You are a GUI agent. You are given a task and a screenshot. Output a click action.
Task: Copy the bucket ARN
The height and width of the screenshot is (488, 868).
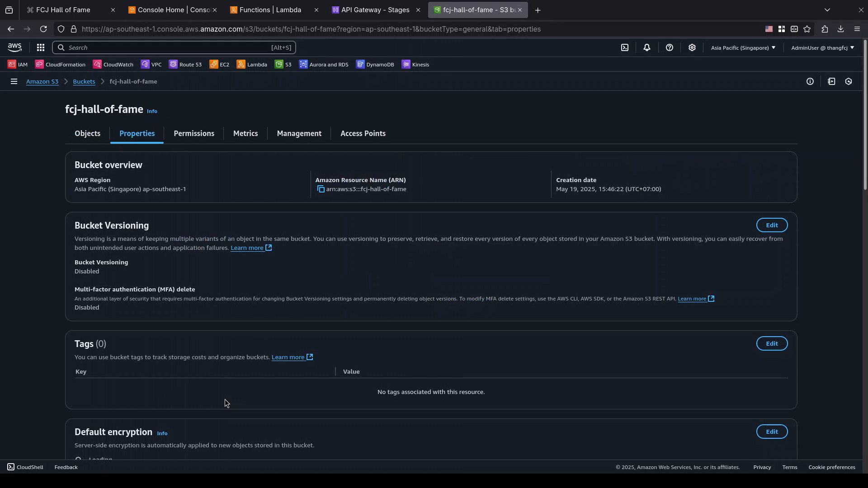(321, 189)
